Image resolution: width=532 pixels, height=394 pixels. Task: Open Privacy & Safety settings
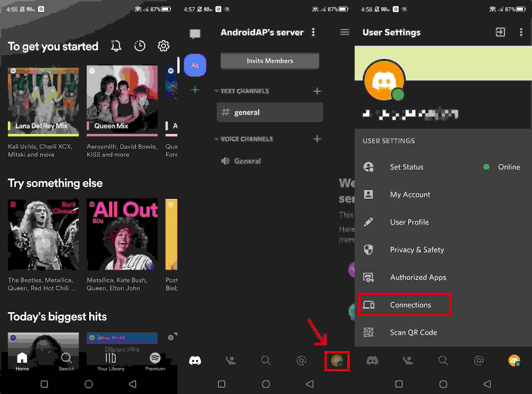click(x=443, y=250)
